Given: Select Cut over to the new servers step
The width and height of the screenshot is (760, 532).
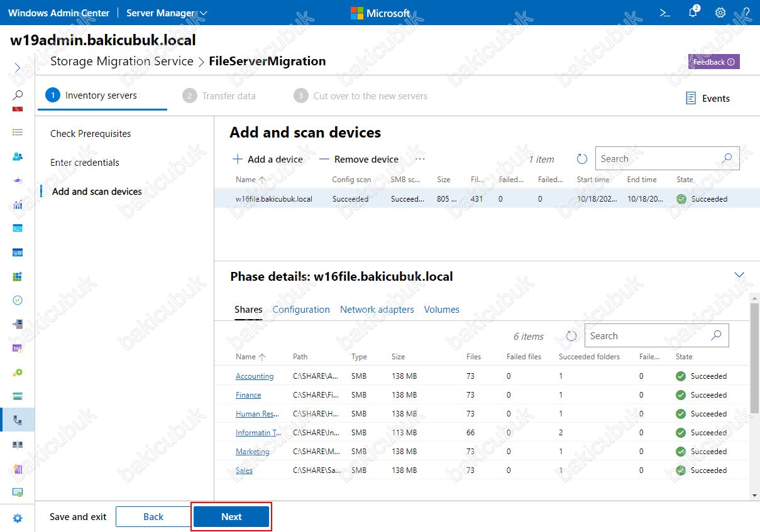Looking at the screenshot, I should (x=360, y=96).
